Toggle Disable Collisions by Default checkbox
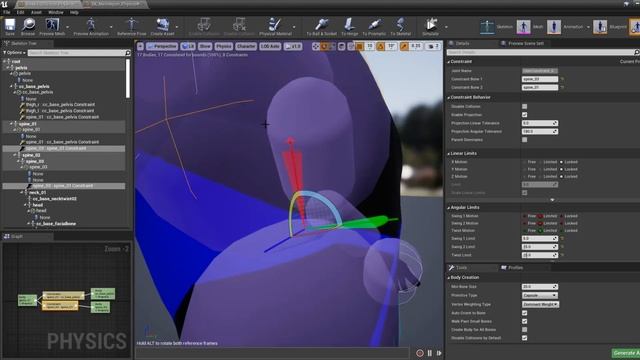Image resolution: width=640 pixels, height=360 pixels. [x=524, y=338]
